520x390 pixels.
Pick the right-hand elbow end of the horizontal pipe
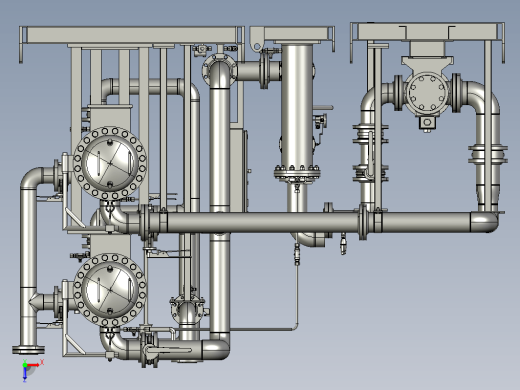(485, 222)
